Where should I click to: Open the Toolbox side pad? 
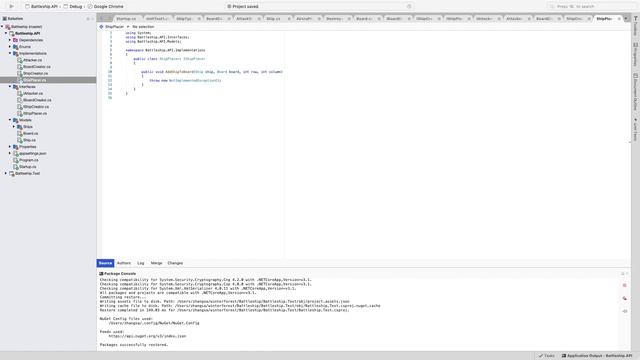(636, 26)
